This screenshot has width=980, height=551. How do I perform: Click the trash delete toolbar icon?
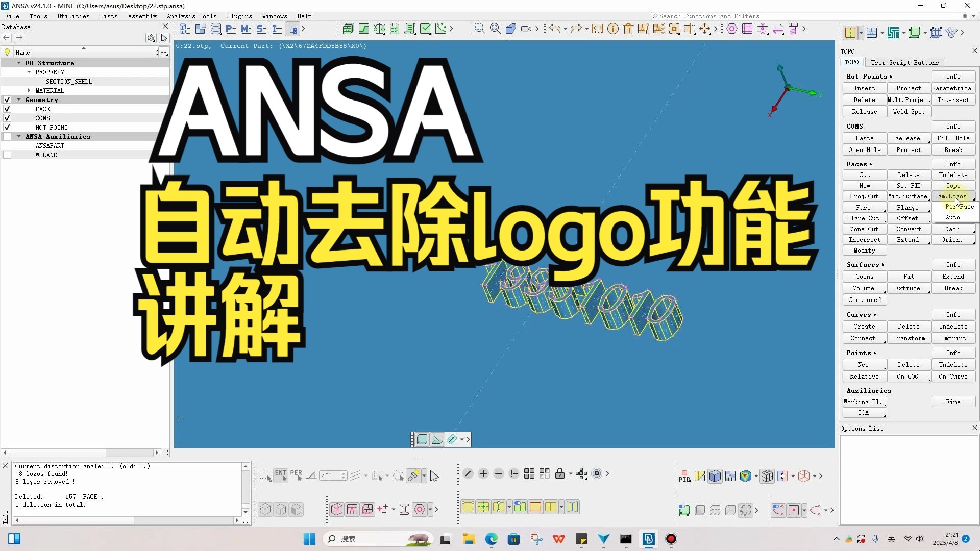pyautogui.click(x=628, y=29)
